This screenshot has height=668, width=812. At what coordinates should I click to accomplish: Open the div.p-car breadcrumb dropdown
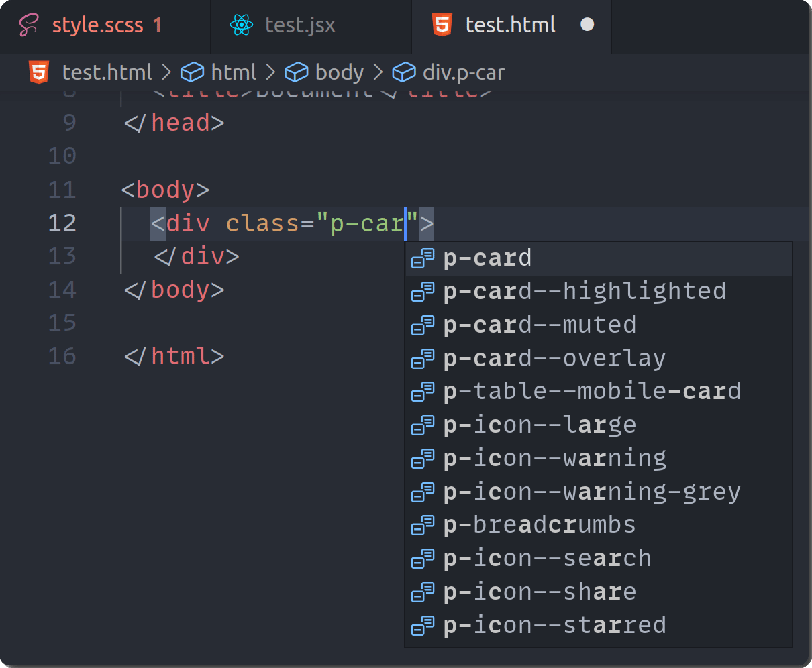click(x=464, y=71)
